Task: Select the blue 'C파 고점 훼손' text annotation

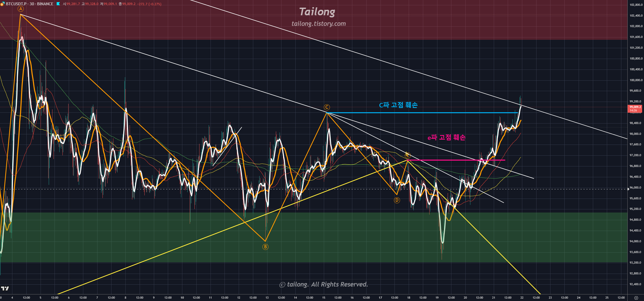Action: click(398, 105)
